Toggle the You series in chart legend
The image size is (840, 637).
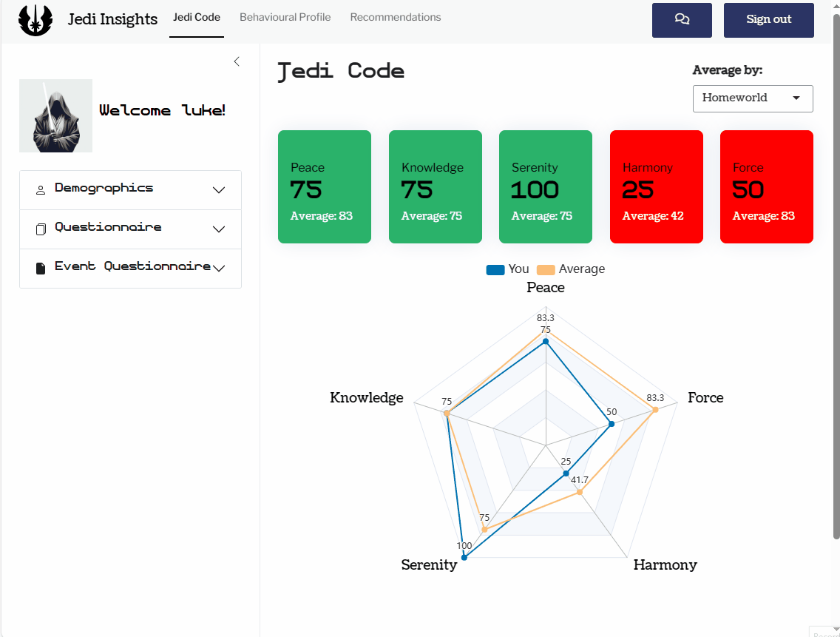click(507, 269)
